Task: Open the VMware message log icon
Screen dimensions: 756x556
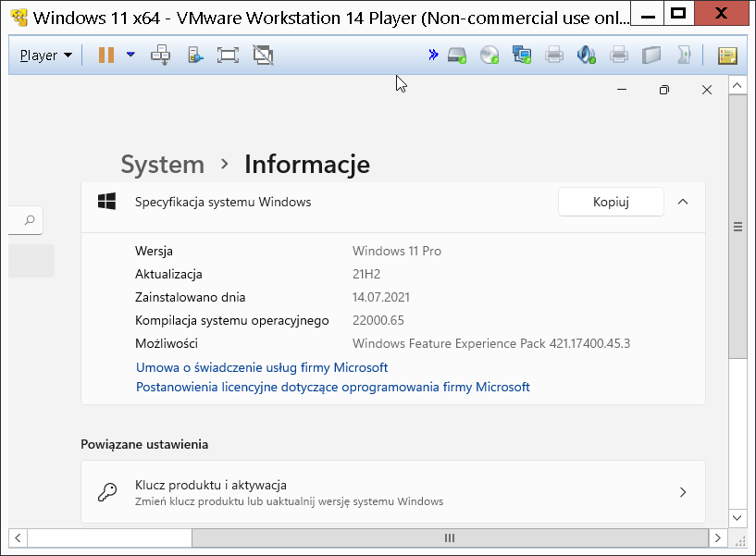Action: tap(727, 56)
